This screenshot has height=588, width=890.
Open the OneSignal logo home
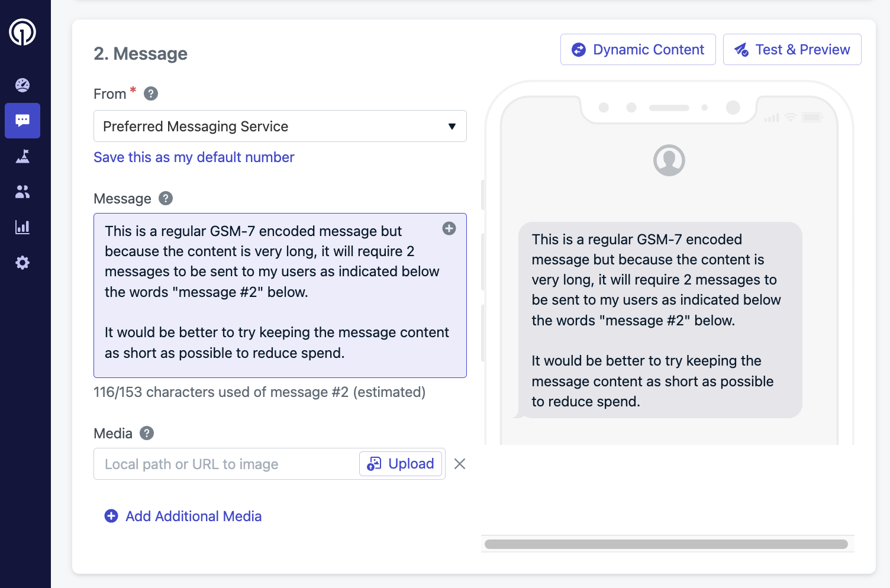pyautogui.click(x=22, y=32)
